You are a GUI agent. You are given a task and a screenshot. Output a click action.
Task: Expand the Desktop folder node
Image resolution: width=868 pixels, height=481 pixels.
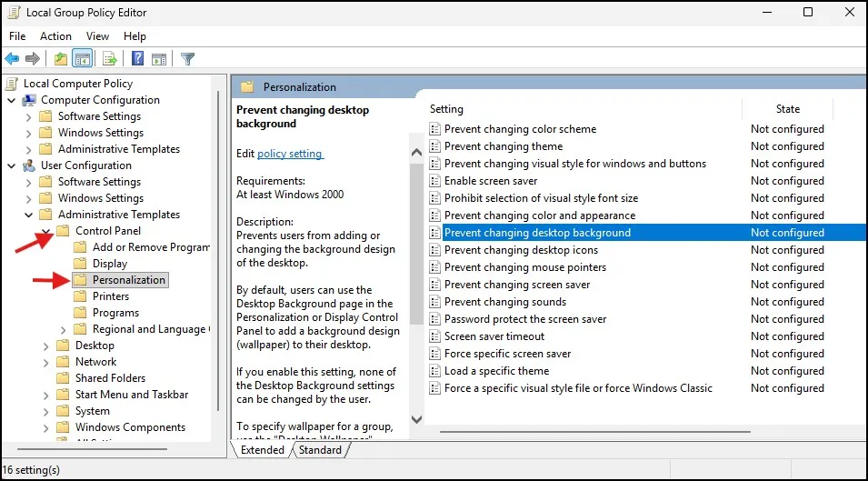pyautogui.click(x=46, y=346)
